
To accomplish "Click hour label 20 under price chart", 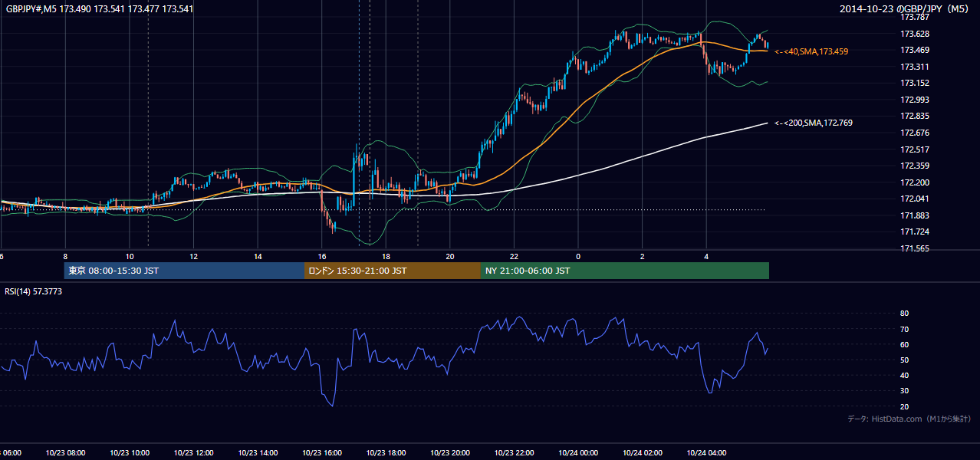I will (x=450, y=256).
